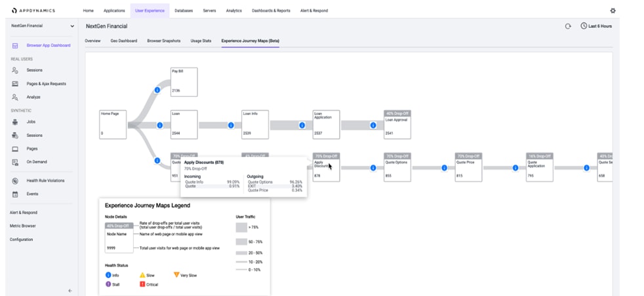Click info icon between Home Page and Pay Bill
The image size is (644, 296).
point(157,90)
